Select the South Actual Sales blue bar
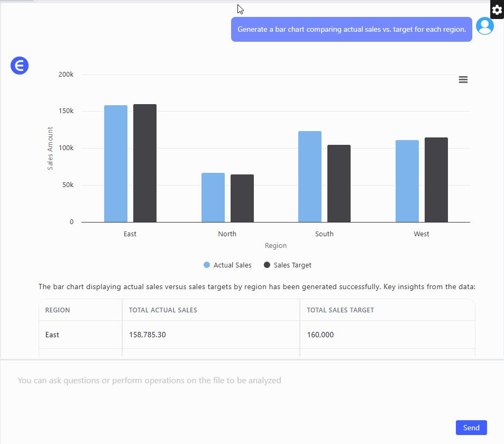Screen dimensions: 504x444 (310, 177)
